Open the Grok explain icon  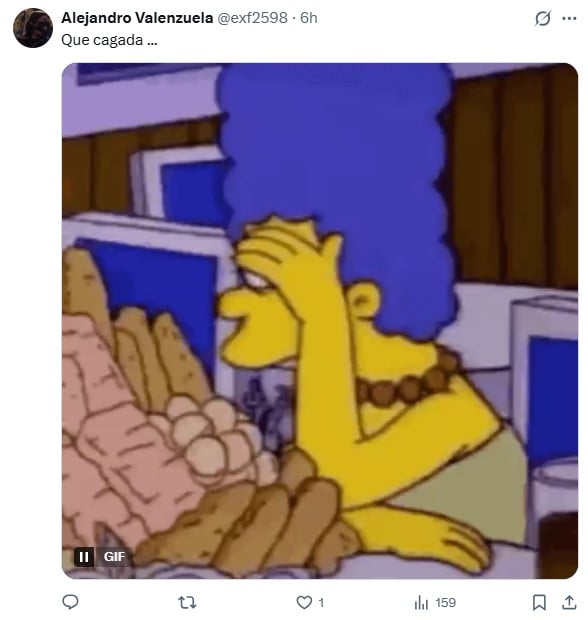click(x=543, y=18)
